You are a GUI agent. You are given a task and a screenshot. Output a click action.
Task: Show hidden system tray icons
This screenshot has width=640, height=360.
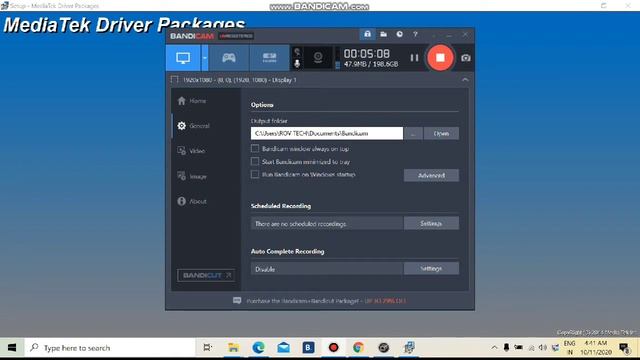(x=494, y=348)
